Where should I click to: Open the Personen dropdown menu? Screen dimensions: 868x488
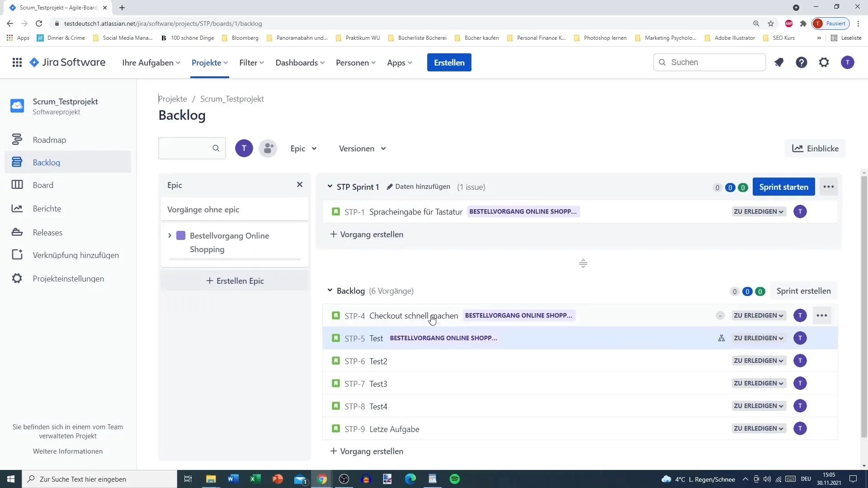coord(356,62)
